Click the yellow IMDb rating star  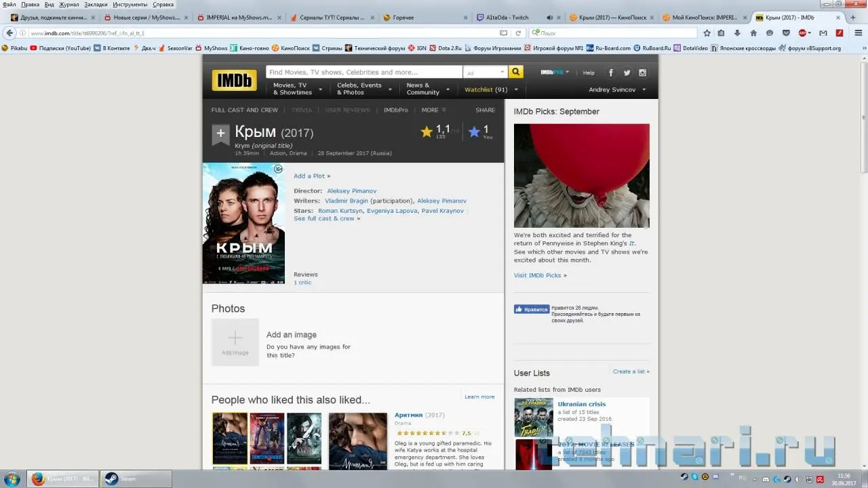coord(427,132)
